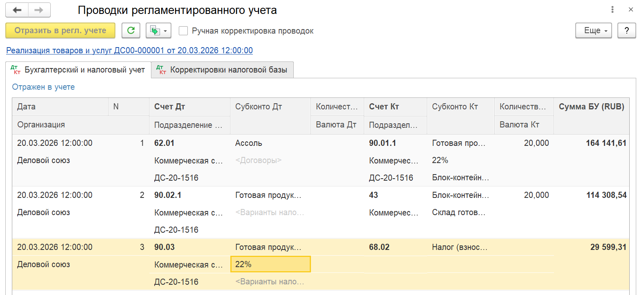The width and height of the screenshot is (644, 295).
Task: Switch to Корректировки налоговой базы tab
Action: click(223, 70)
